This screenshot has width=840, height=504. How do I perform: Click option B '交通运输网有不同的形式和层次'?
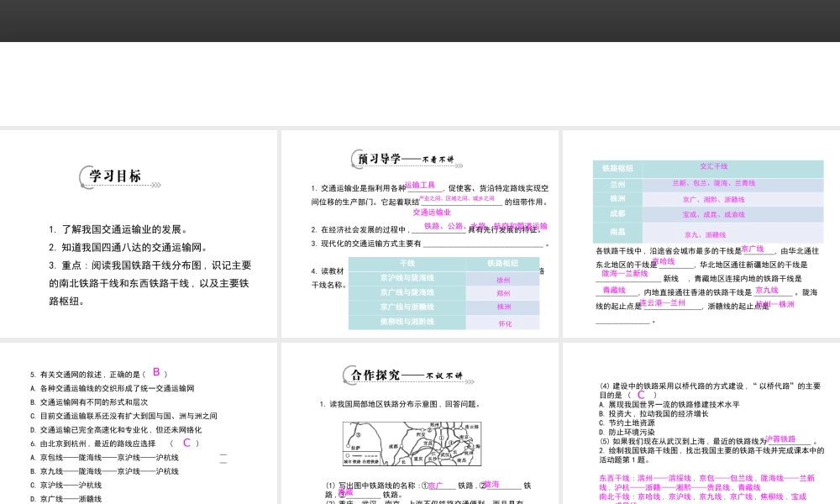pyautogui.click(x=89, y=402)
